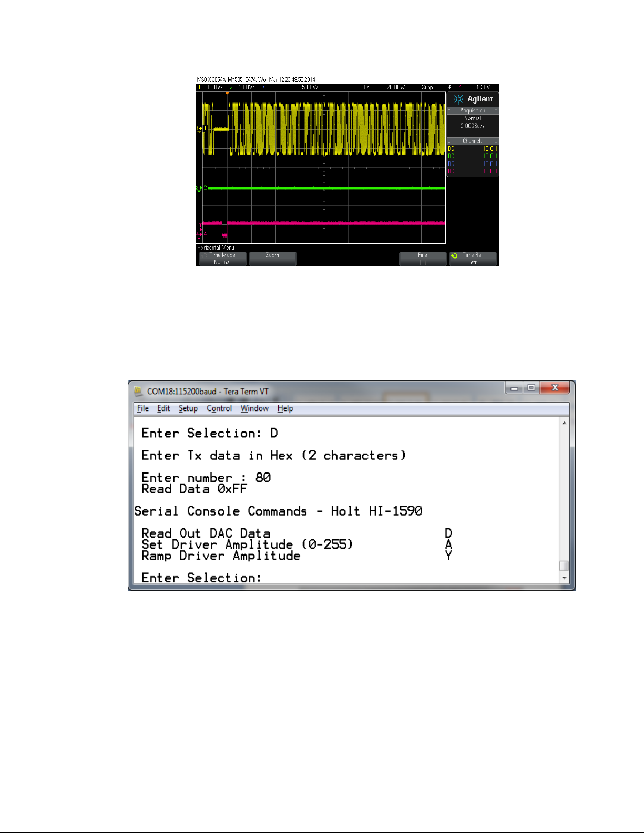
Task: Click the channel 2 10.0V/ scale label
Action: click(247, 87)
